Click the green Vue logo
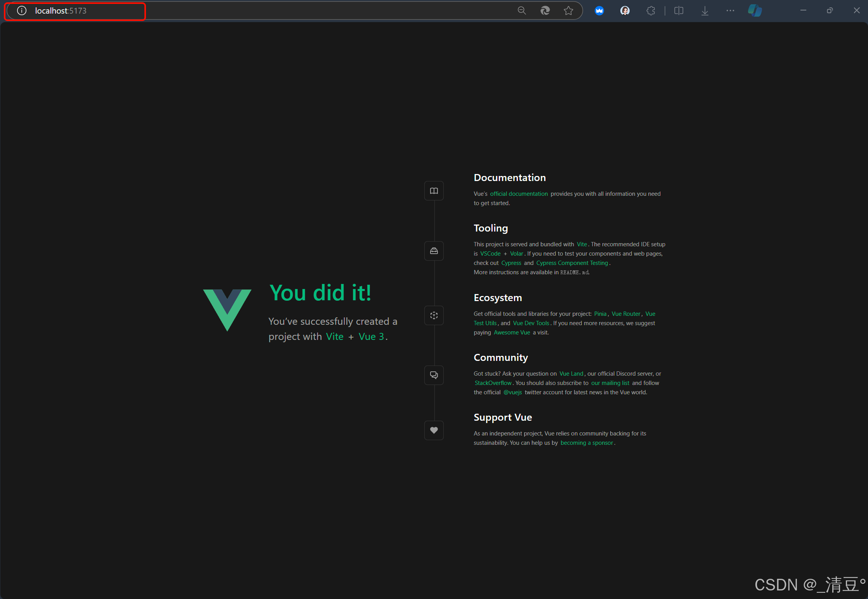Viewport: 868px width, 599px height. click(x=227, y=310)
